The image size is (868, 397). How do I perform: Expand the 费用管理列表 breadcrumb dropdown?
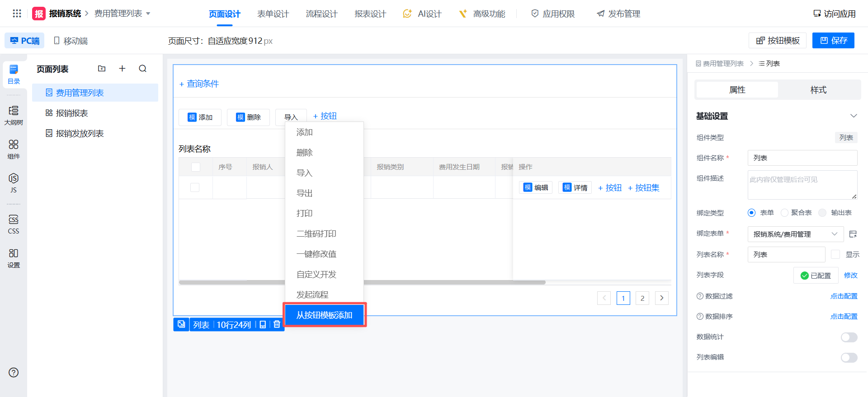(148, 14)
